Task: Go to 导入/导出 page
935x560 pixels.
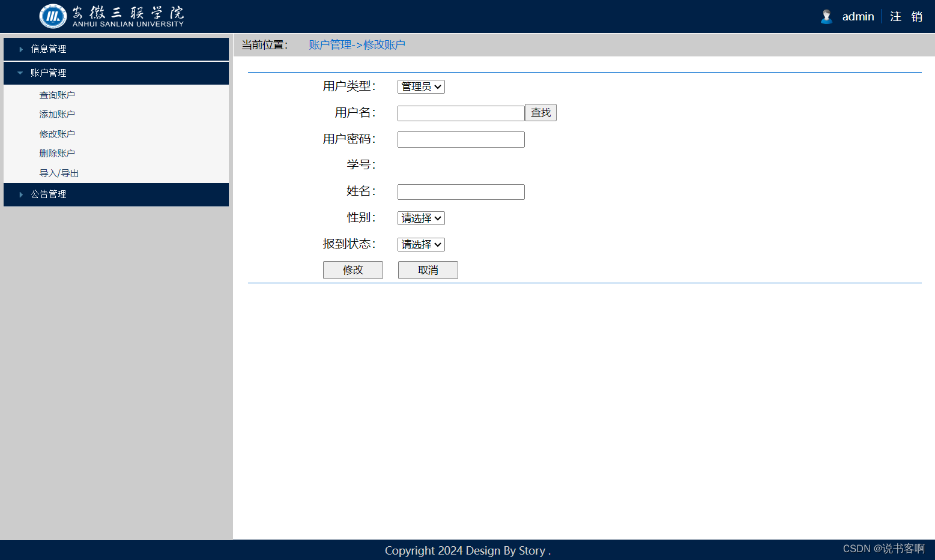Action: pyautogui.click(x=59, y=173)
